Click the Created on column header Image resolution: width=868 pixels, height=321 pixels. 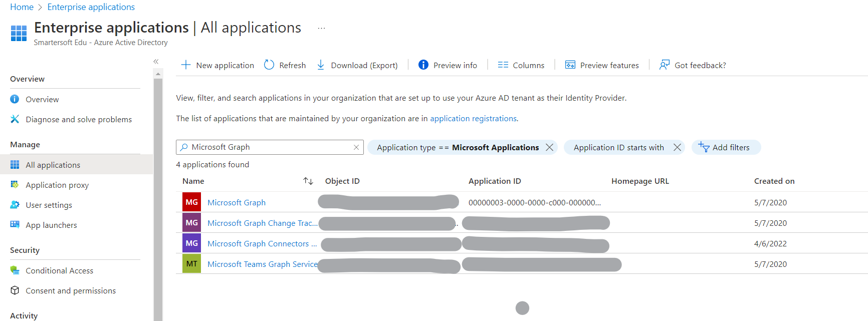[x=774, y=181]
